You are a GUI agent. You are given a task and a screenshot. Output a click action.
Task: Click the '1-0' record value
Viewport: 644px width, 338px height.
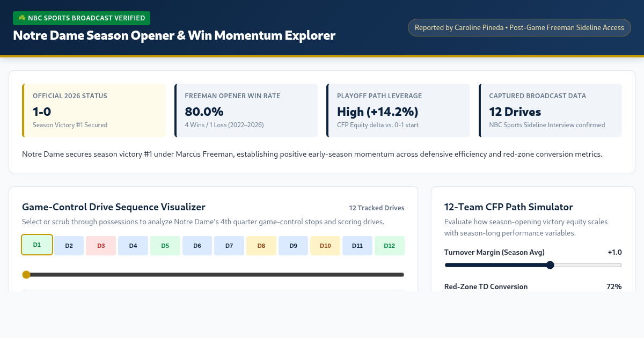point(42,112)
